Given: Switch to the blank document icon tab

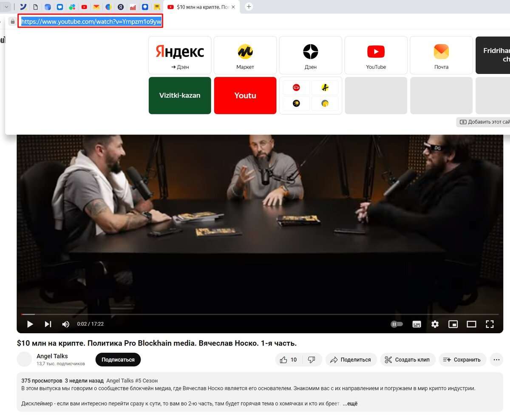Looking at the screenshot, I should (36, 7).
